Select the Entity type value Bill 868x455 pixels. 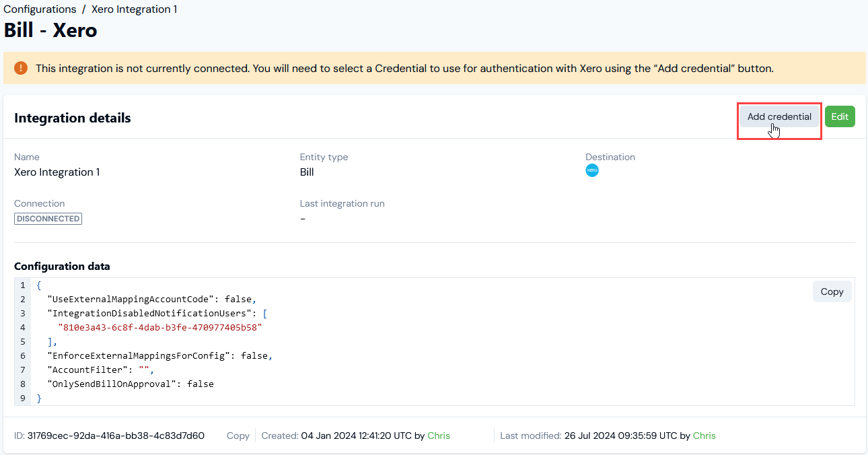click(307, 172)
